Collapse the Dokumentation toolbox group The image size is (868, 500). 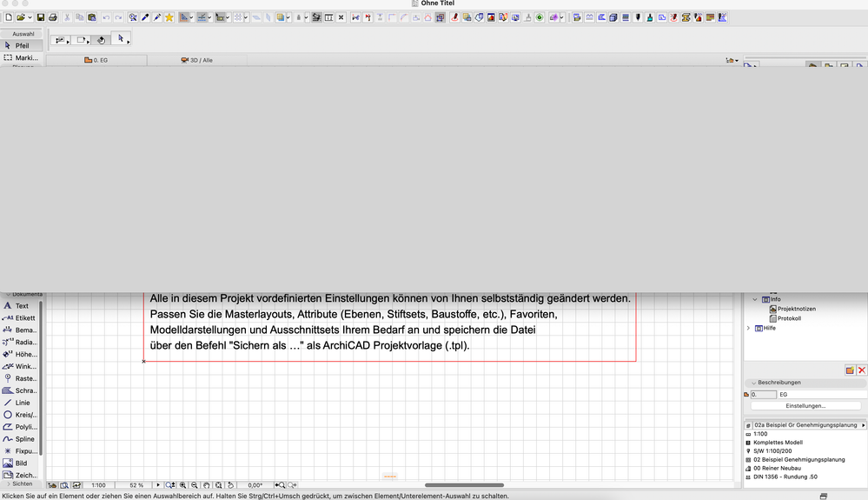[9, 294]
